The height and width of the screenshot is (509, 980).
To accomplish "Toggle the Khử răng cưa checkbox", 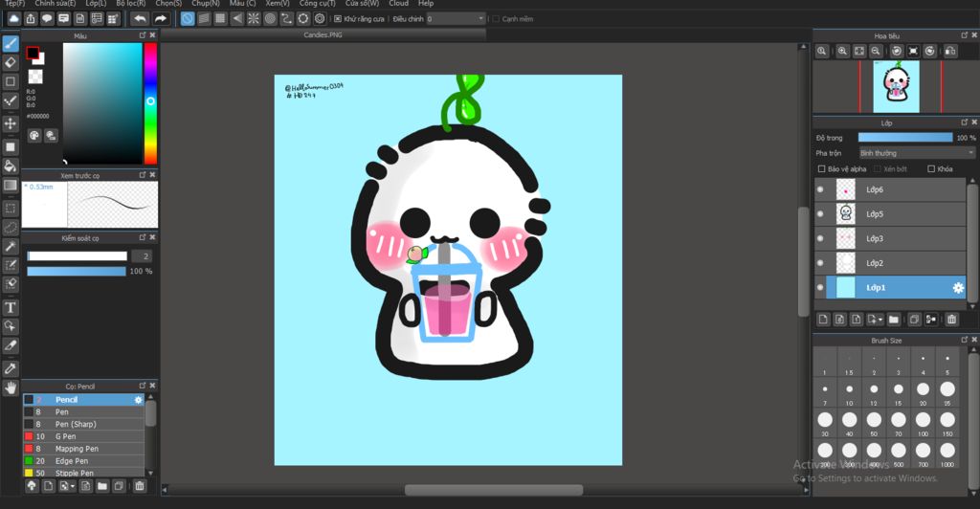I will coord(338,19).
